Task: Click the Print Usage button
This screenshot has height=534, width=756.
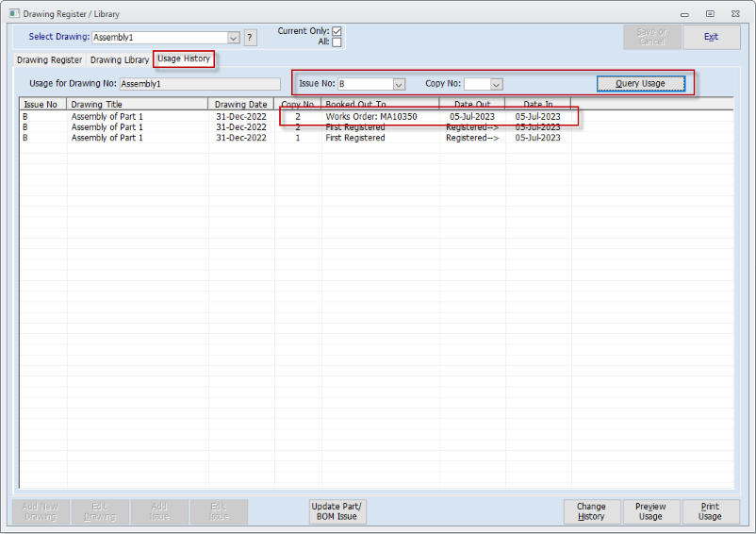Action: pos(710,511)
